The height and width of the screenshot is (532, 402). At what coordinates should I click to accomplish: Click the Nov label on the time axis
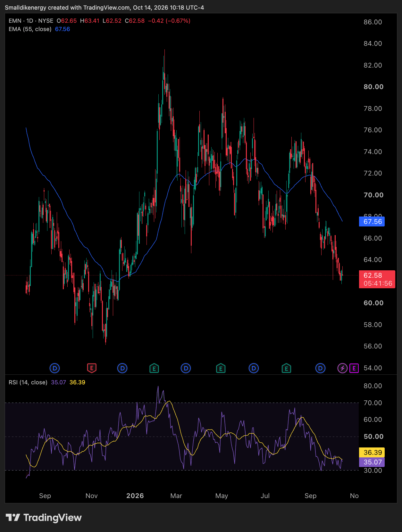click(x=92, y=496)
